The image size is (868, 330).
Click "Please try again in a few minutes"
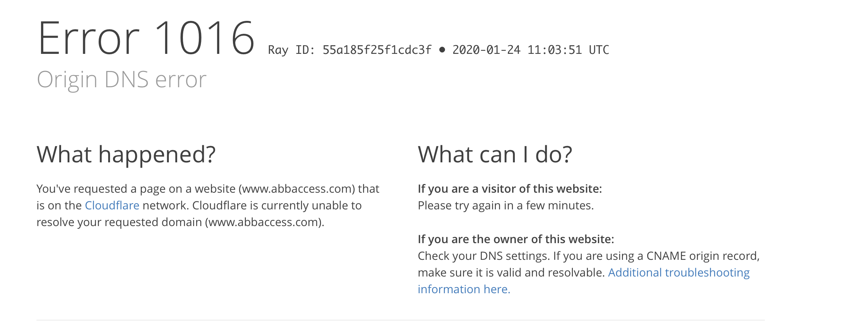coord(505,205)
